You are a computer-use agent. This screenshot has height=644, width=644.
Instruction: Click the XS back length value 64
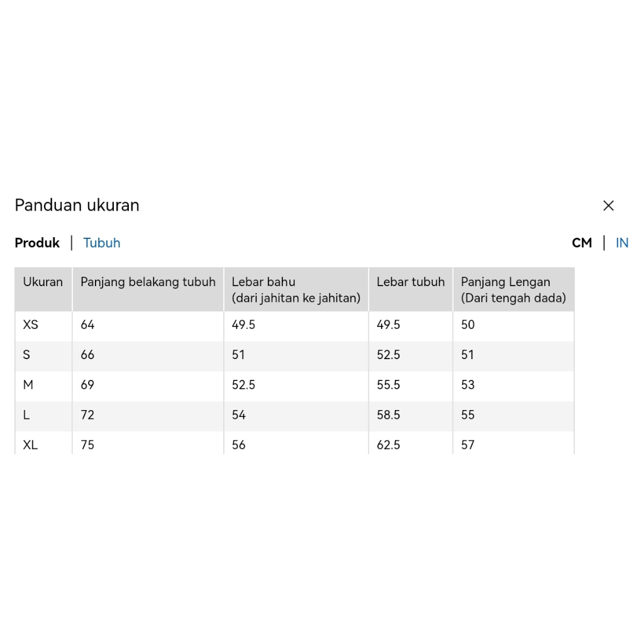point(87,325)
